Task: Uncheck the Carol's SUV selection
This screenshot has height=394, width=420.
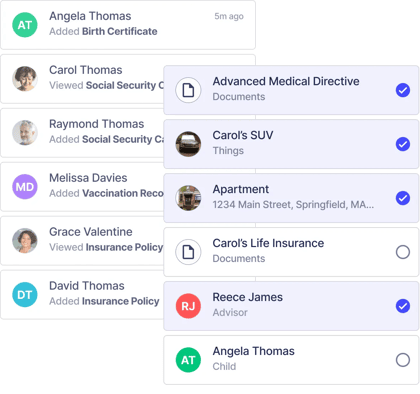Action: coord(403,144)
